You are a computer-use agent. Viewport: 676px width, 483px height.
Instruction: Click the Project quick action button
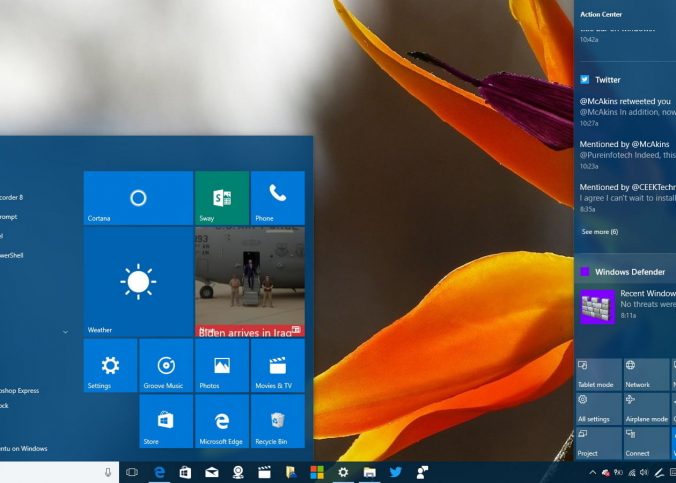(x=597, y=442)
